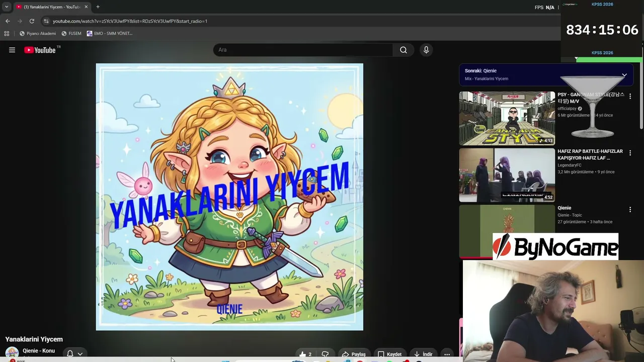Viewport: 644px width, 362px height.
Task: Go to the YouTube home logo
Action: [x=40, y=50]
